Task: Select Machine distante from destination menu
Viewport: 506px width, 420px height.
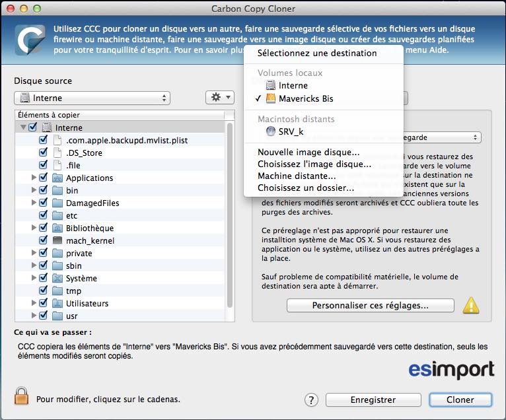Action: (x=297, y=176)
